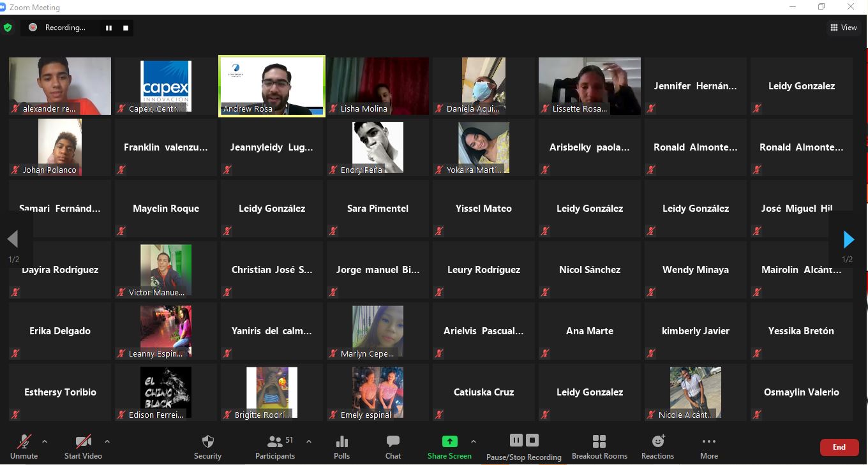This screenshot has width=868, height=465.
Task: Pause recording in the top recording indicator
Action: 108,27
